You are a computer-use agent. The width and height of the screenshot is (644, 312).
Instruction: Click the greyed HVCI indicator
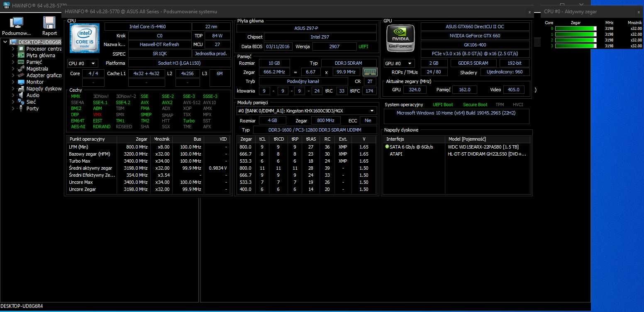pyautogui.click(x=518, y=105)
